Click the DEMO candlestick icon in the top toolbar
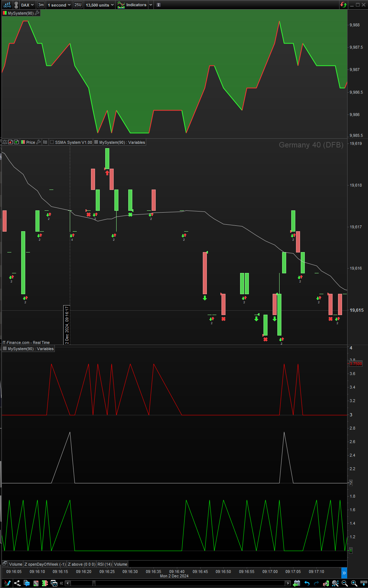 7,5
